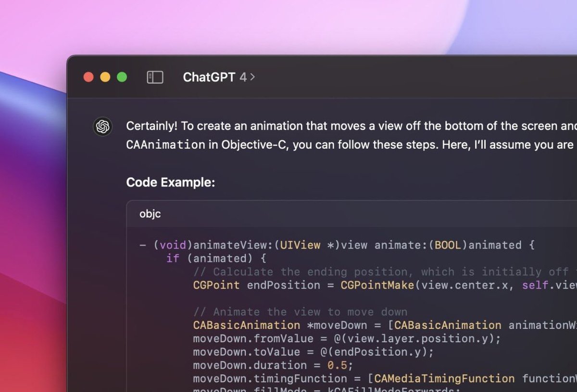Click the "moveDown.fromValue" code line
The image size is (577, 392).
point(347,339)
